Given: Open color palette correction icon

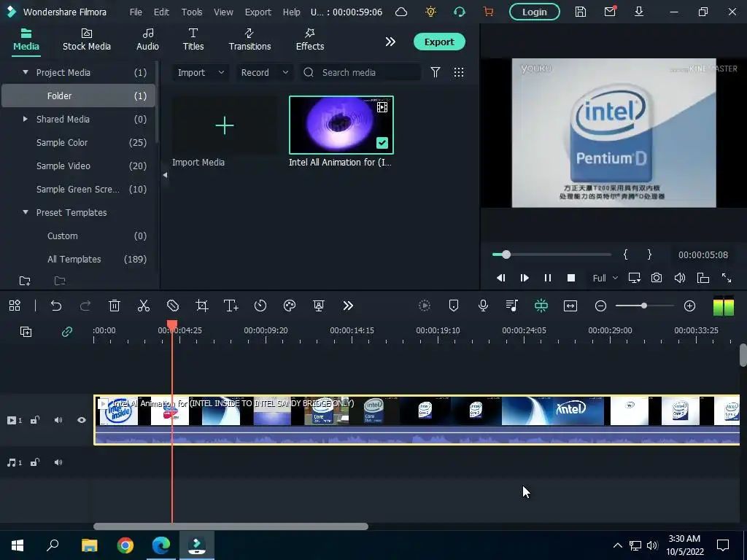Looking at the screenshot, I should tap(290, 306).
